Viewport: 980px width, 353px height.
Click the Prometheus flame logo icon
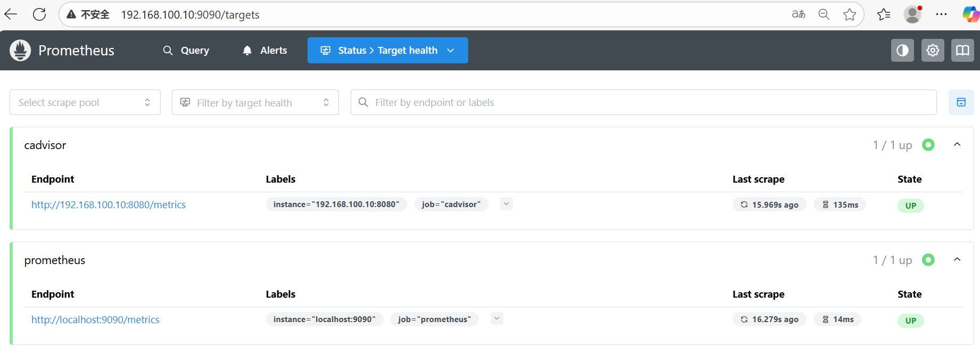click(20, 51)
